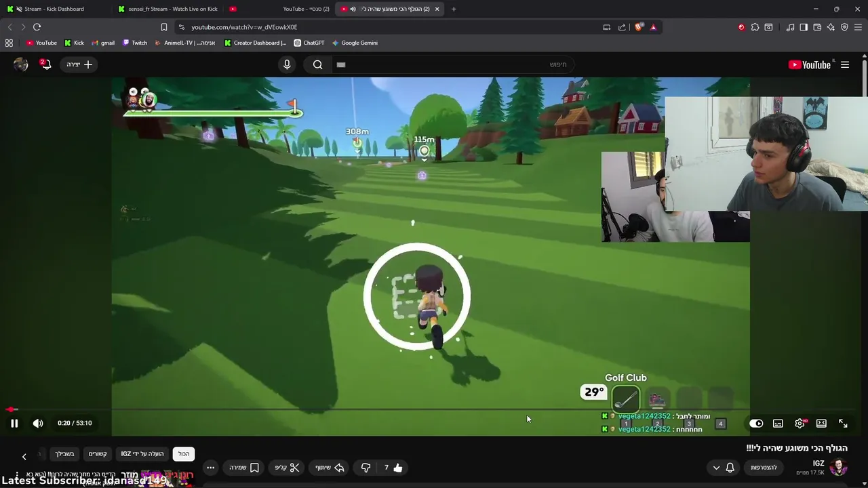The width and height of the screenshot is (868, 488).
Task: Start voice search with the microphone icon
Action: [287, 64]
